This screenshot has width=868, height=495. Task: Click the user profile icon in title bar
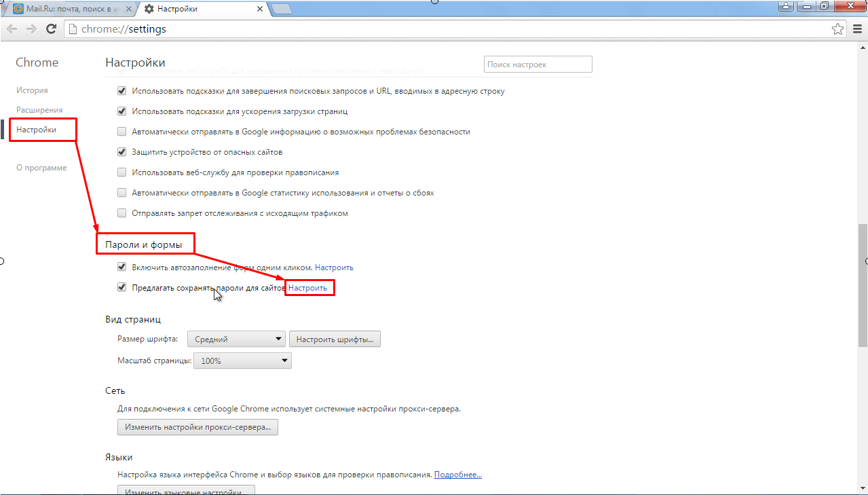click(x=787, y=6)
